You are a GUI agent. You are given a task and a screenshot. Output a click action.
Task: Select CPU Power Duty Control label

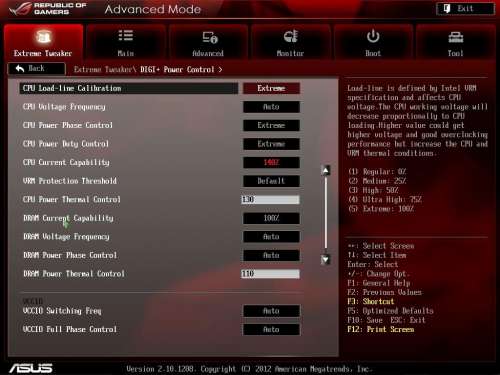point(66,144)
